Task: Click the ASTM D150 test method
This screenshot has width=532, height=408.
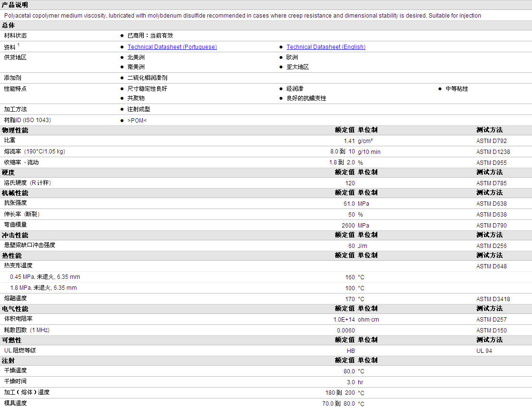Action: (491, 330)
